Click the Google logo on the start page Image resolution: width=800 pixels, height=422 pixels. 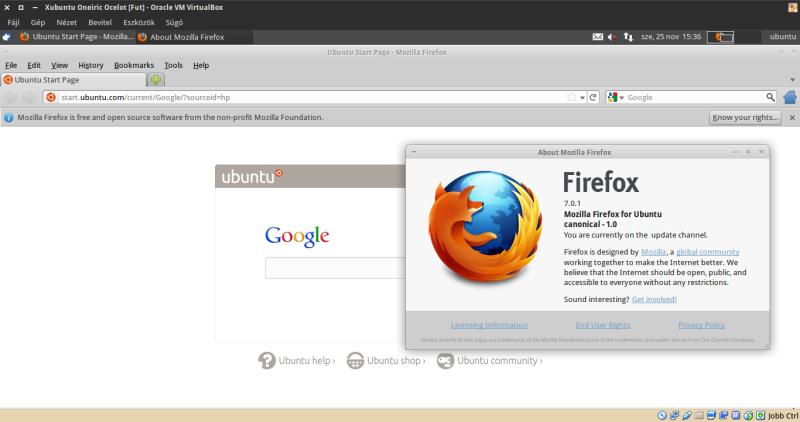point(297,236)
